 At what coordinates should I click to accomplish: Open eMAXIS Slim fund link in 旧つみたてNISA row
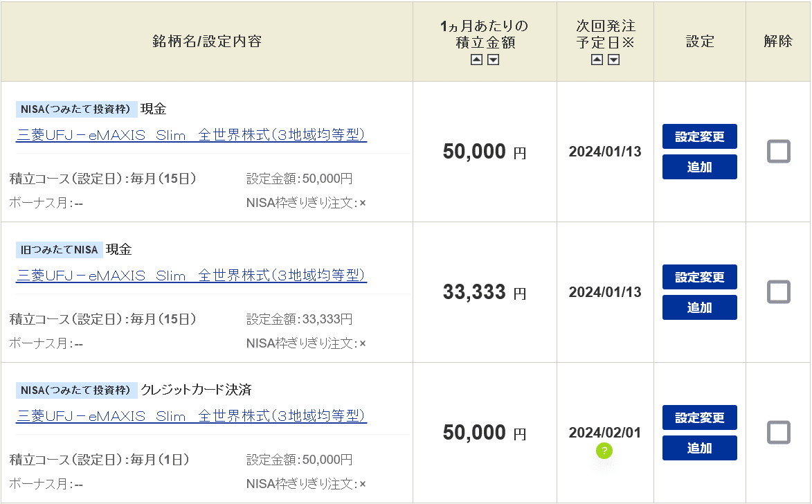[191, 276]
